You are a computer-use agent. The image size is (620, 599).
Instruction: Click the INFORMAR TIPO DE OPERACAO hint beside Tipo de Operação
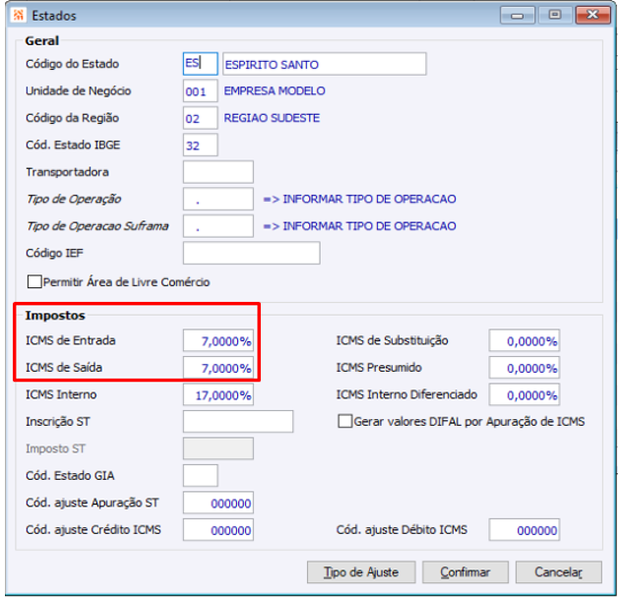360,199
